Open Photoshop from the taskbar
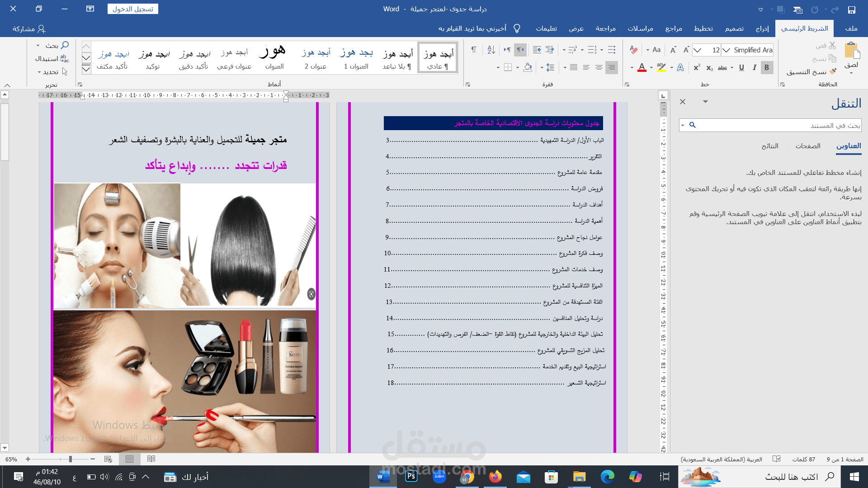Viewport: 868px width, 488px height. pos(411,477)
